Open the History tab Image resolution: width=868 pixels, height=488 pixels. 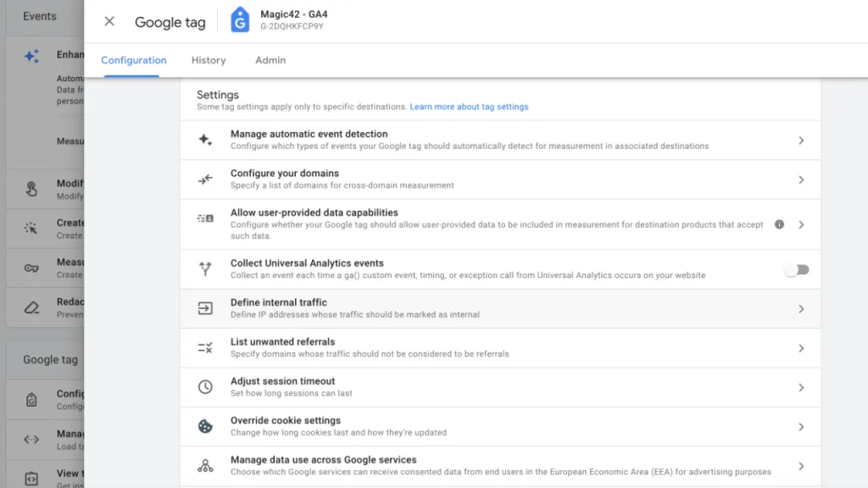pyautogui.click(x=209, y=60)
